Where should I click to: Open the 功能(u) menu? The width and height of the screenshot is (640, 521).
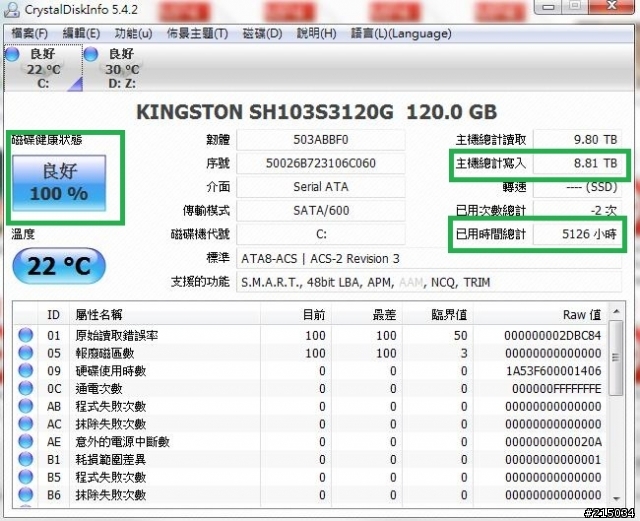click(x=133, y=33)
